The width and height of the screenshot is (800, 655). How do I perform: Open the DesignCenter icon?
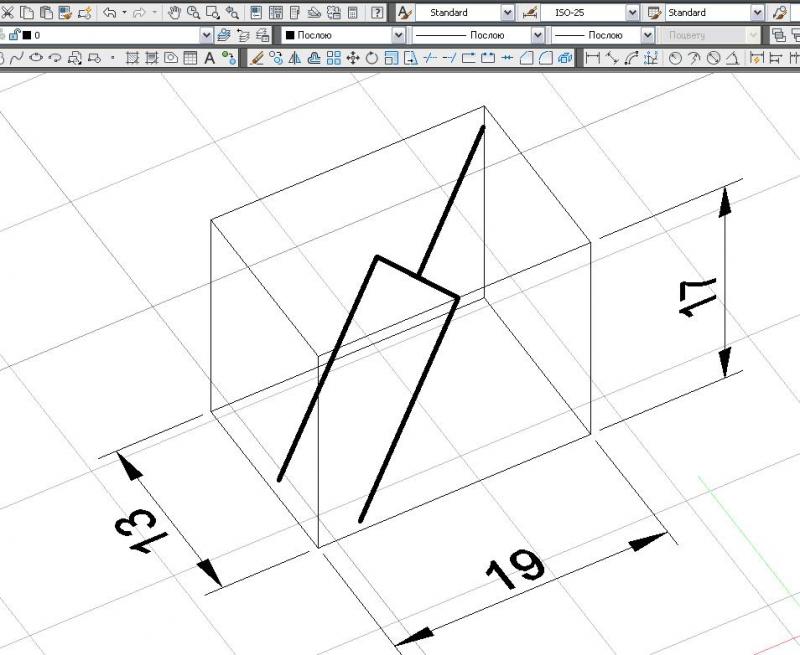coord(276,13)
